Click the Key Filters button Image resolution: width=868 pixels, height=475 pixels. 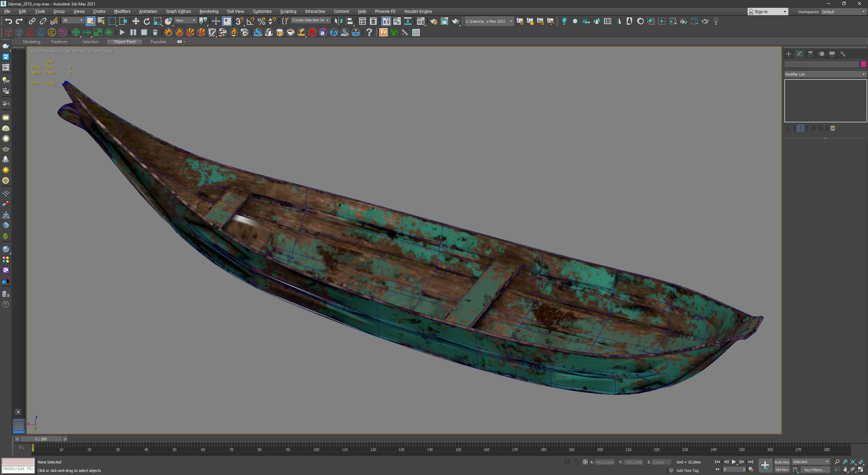click(x=815, y=470)
